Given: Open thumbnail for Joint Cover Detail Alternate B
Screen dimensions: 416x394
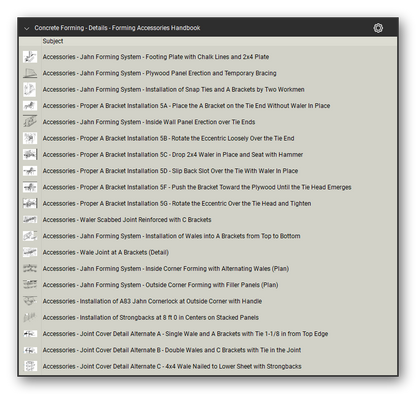Looking at the screenshot, I should tap(30, 350).
